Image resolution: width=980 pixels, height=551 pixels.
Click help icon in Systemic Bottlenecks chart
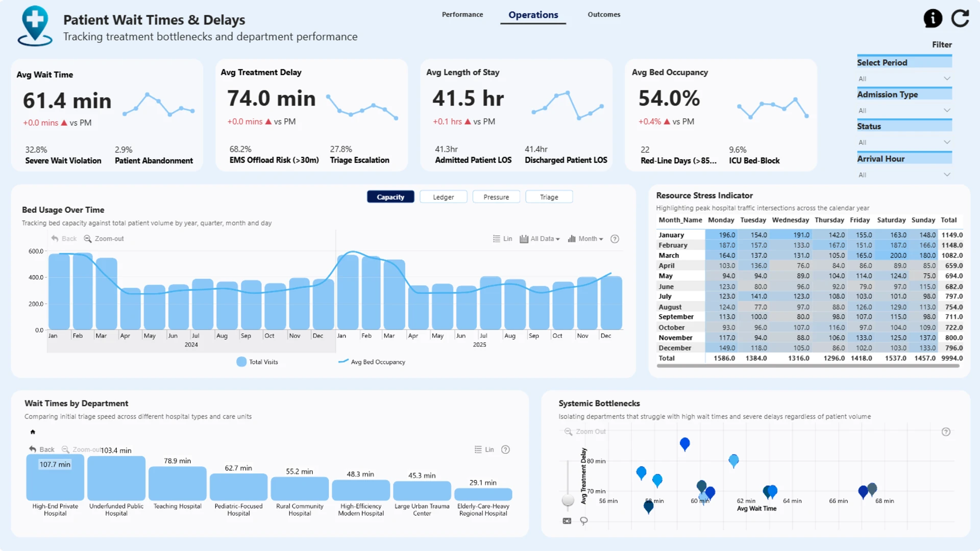(946, 432)
